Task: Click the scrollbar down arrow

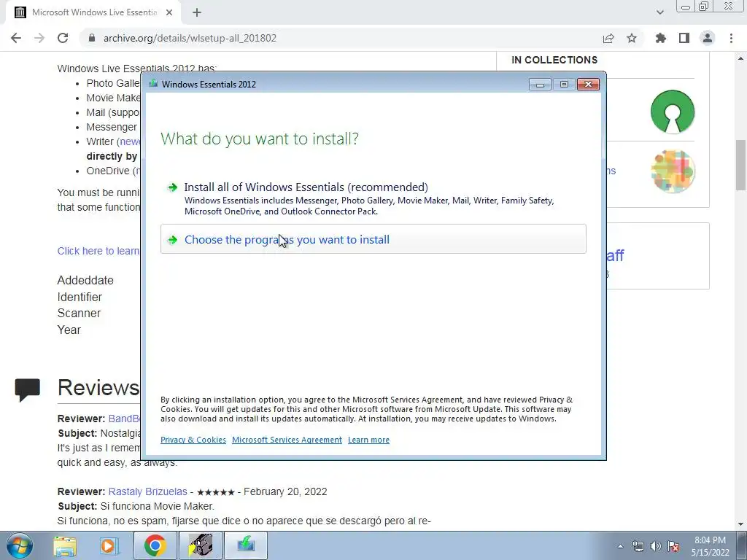Action: (x=741, y=524)
